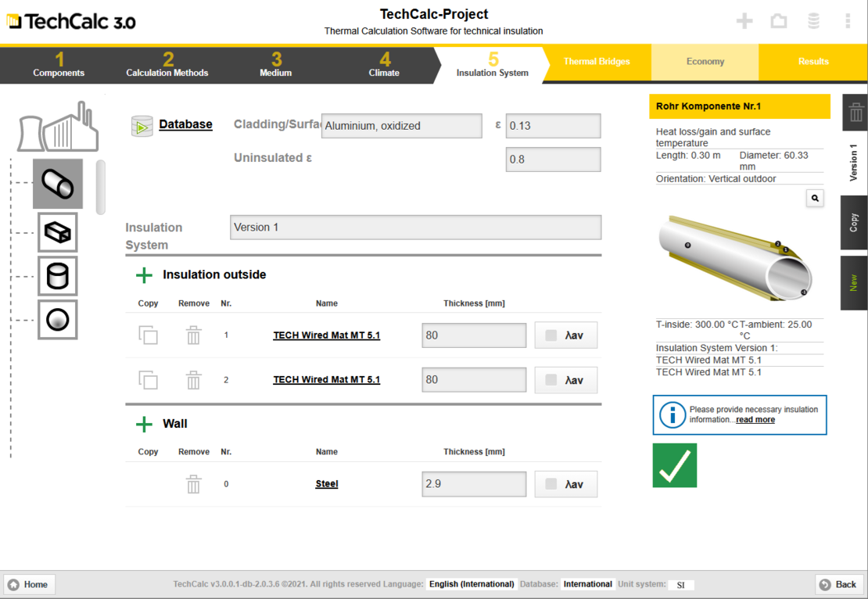Open the International database selector
Image resolution: width=868 pixels, height=599 pixels.
point(587,584)
